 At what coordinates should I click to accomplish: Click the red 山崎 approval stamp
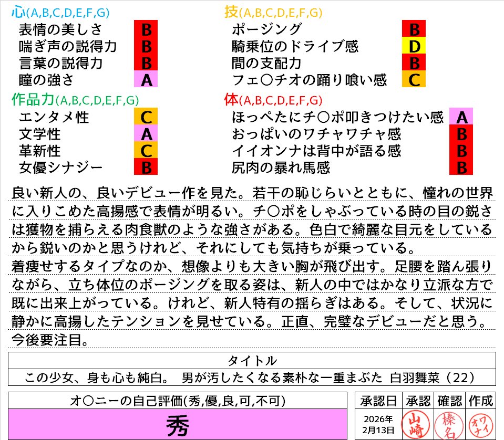coord(416,425)
